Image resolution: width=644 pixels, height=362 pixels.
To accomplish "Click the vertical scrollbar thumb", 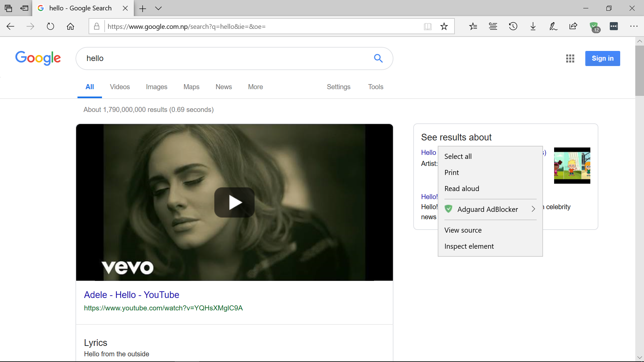I will coord(640,71).
